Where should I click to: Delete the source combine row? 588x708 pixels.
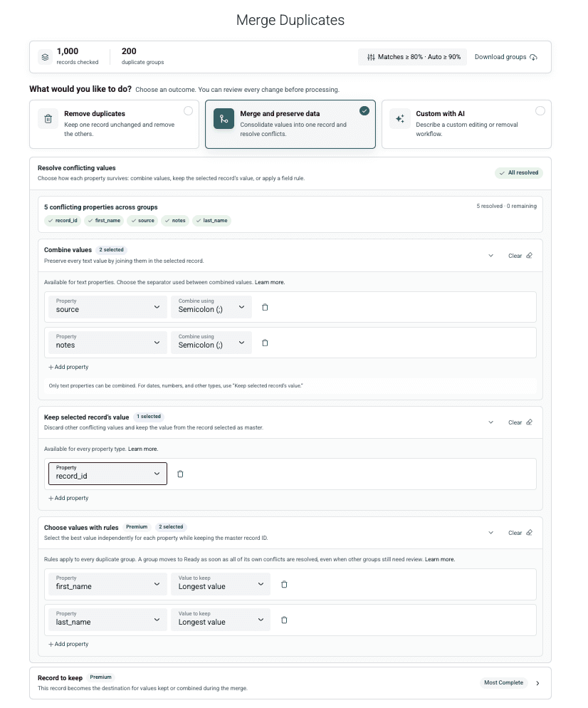(265, 307)
